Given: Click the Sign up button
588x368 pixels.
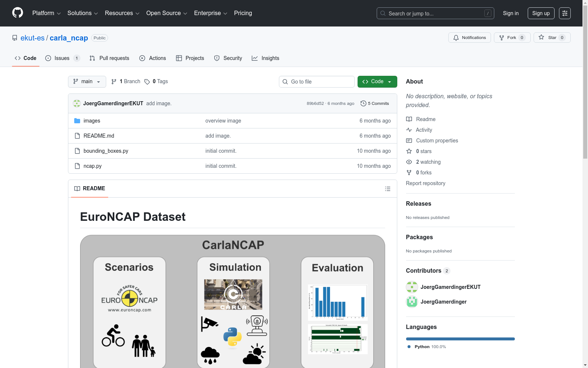Looking at the screenshot, I should (x=541, y=13).
